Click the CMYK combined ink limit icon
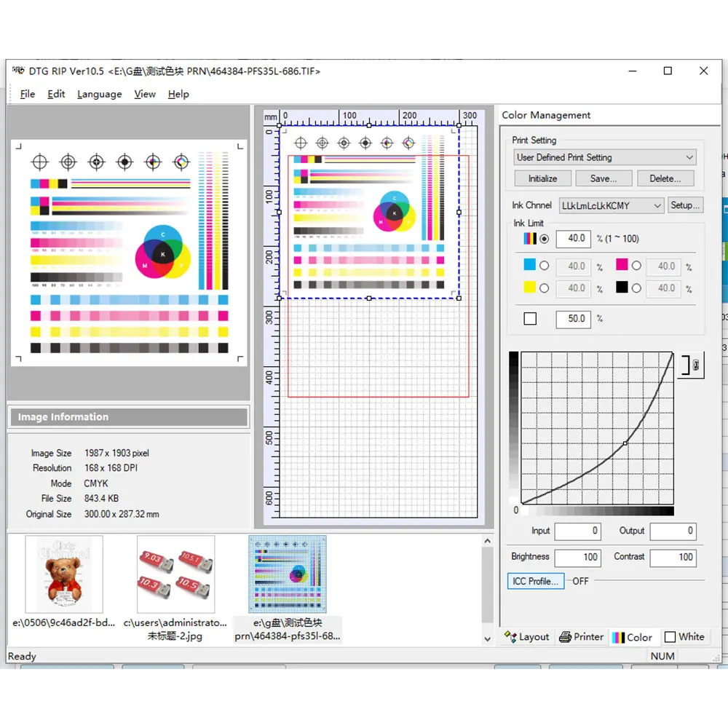Image resolution: width=728 pixels, height=728 pixels. pyautogui.click(x=530, y=239)
